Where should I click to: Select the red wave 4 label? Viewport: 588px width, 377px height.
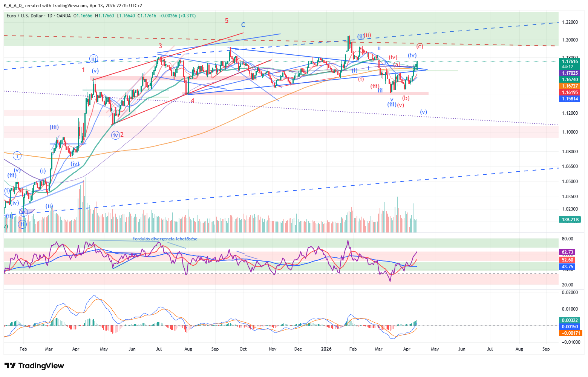(192, 101)
